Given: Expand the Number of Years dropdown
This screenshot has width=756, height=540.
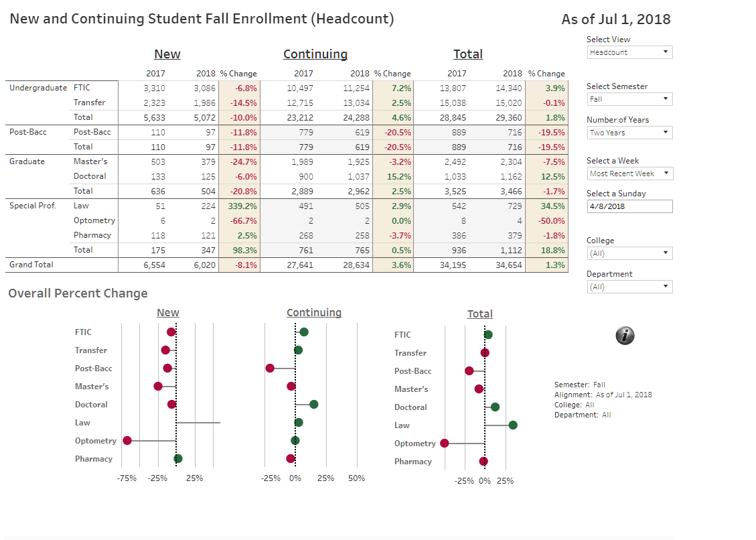Looking at the screenshot, I should tap(629, 133).
